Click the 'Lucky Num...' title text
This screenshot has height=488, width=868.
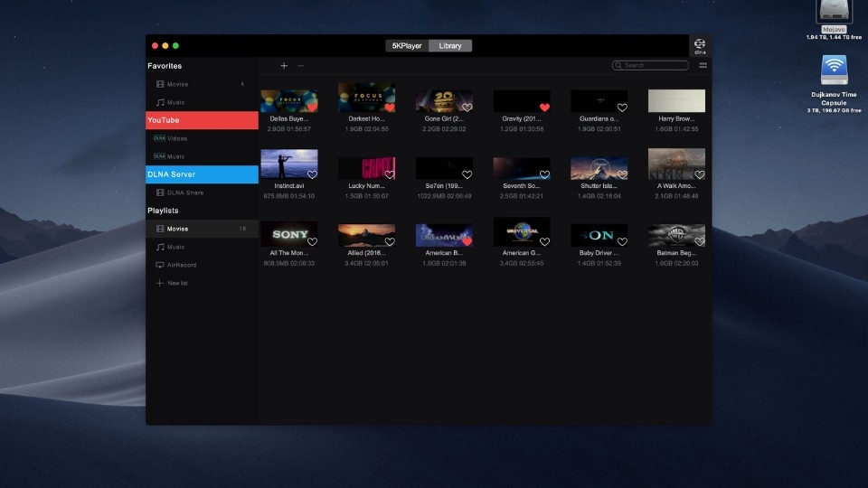coord(366,186)
